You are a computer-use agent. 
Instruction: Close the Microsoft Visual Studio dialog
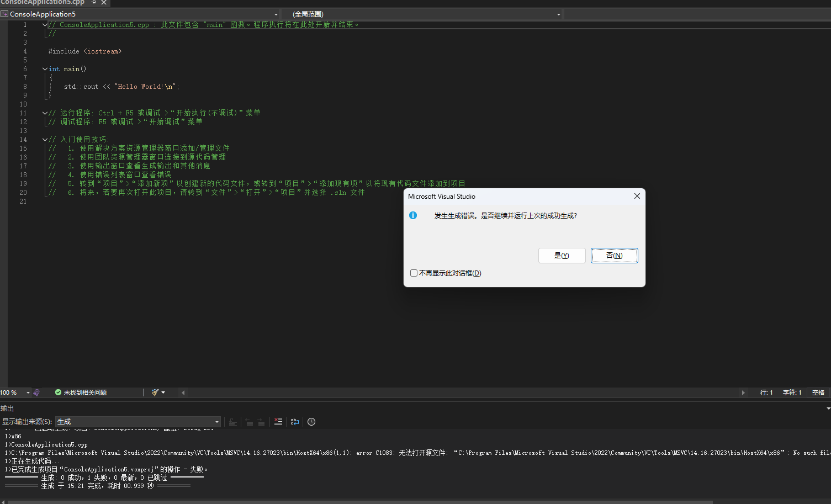[637, 196]
